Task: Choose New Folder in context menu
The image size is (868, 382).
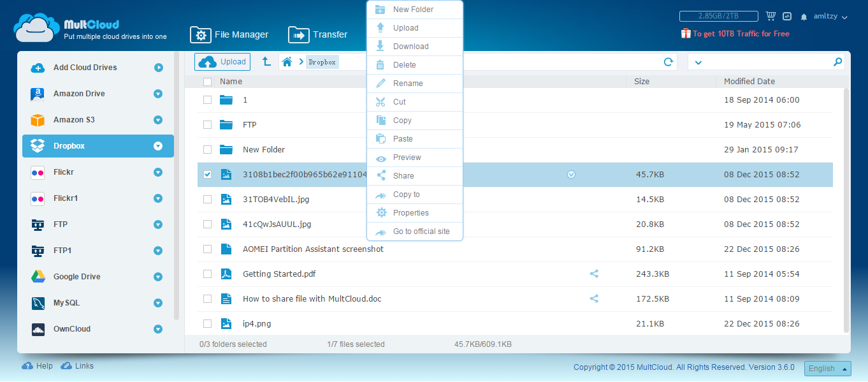Action: (415, 10)
